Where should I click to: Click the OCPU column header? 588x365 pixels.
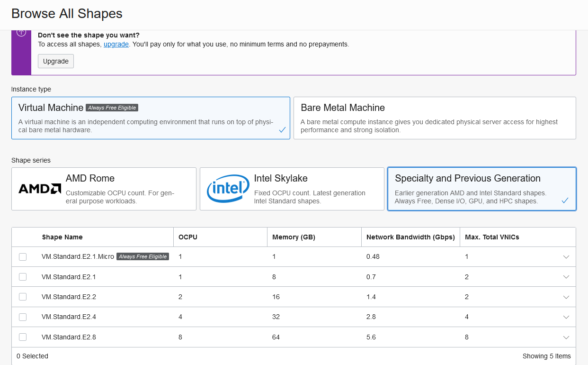pyautogui.click(x=188, y=237)
